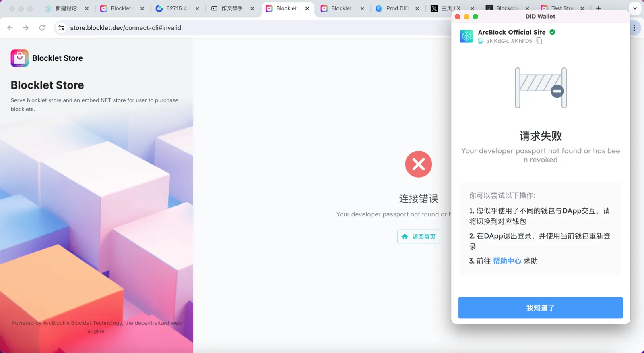Click the ArcBlock Official Site logo in wallet
This screenshot has height=353, width=644.
[466, 36]
